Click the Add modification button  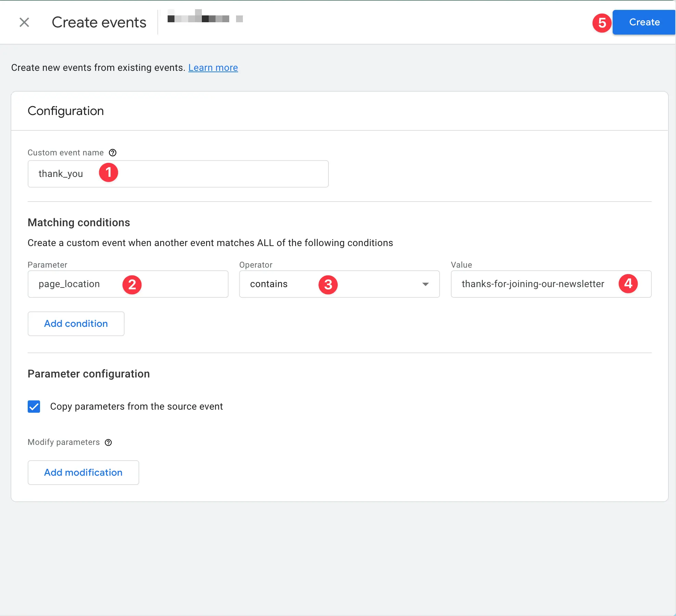83,473
